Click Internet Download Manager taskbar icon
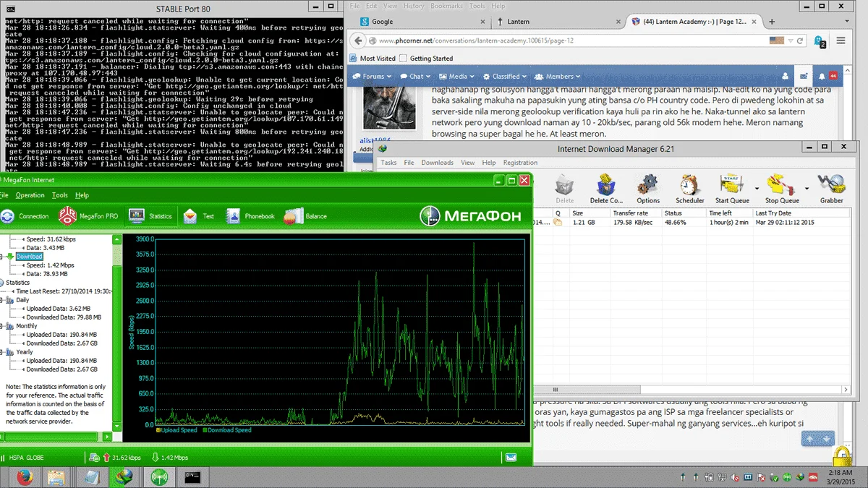 coord(126,476)
